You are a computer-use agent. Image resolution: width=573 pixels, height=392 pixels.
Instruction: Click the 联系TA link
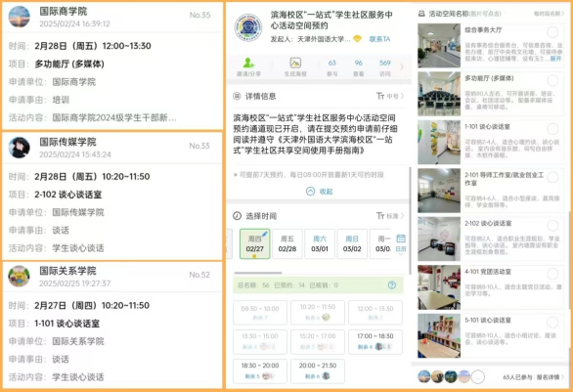tap(379, 39)
